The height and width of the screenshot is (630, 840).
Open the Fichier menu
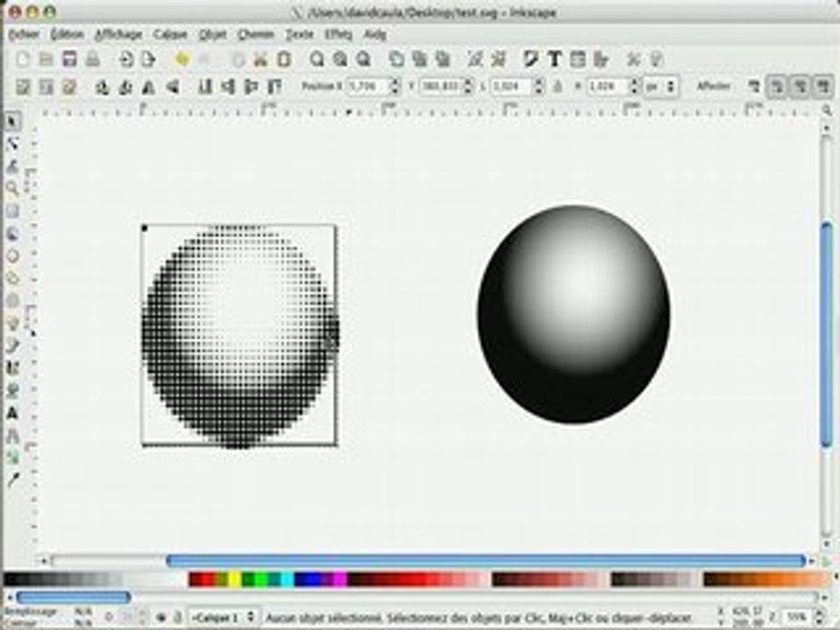pos(24,35)
